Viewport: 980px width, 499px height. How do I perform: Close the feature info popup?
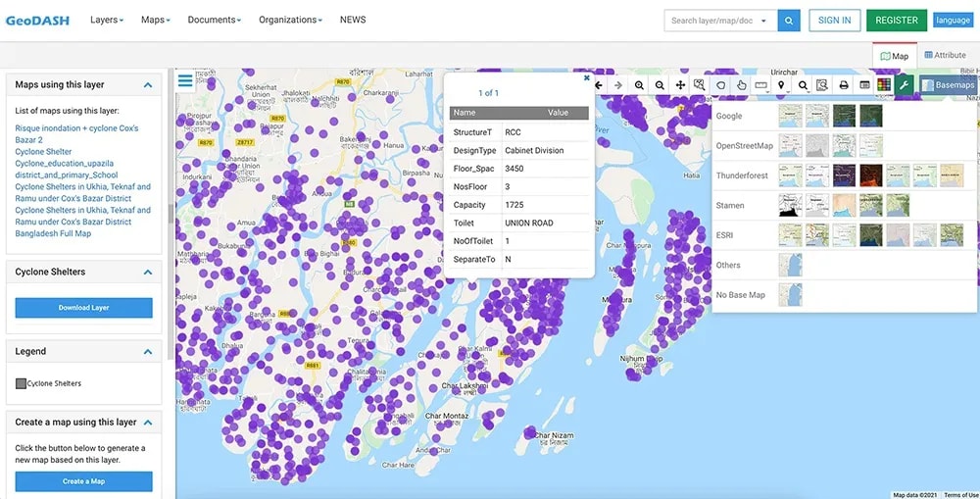[587, 77]
